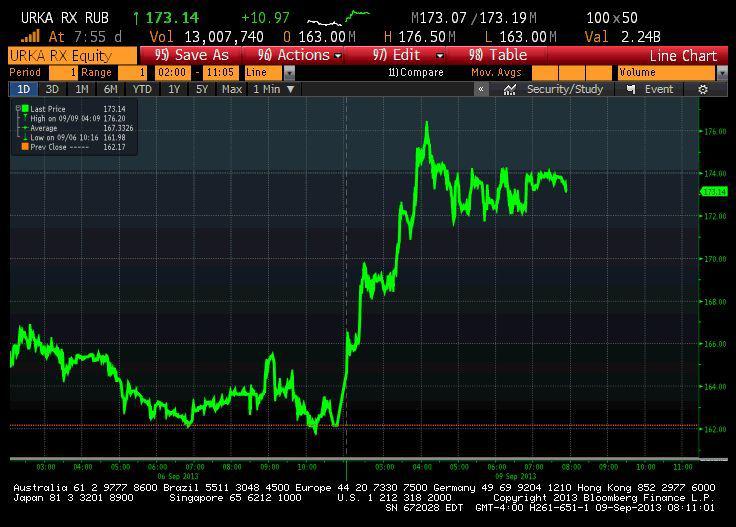This screenshot has width=736, height=527.
Task: Click the Event flag icon
Action: pyautogui.click(x=630, y=89)
